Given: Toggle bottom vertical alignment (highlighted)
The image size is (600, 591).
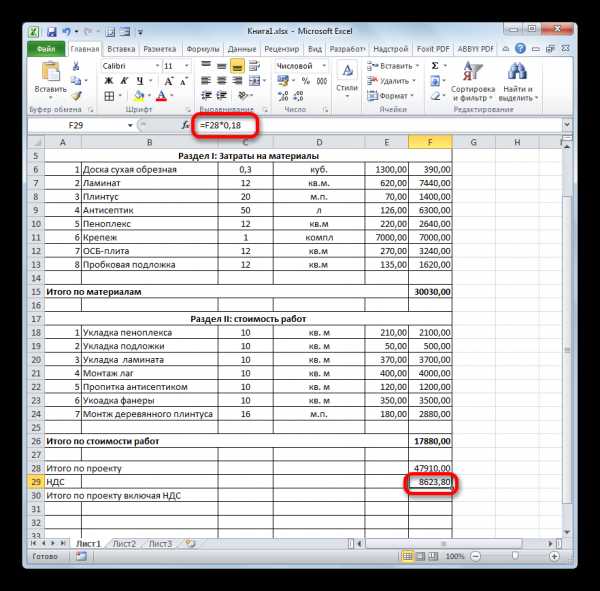Looking at the screenshot, I should coord(237,66).
